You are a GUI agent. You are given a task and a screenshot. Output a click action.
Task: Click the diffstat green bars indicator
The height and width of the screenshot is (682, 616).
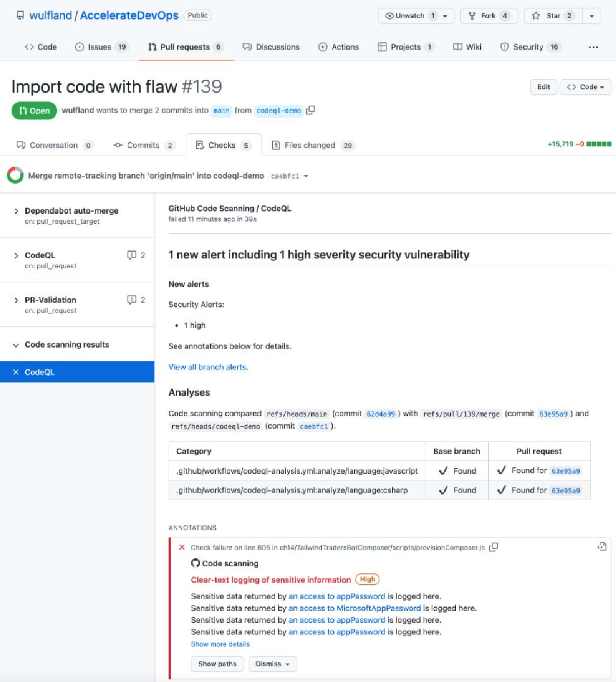(599, 144)
